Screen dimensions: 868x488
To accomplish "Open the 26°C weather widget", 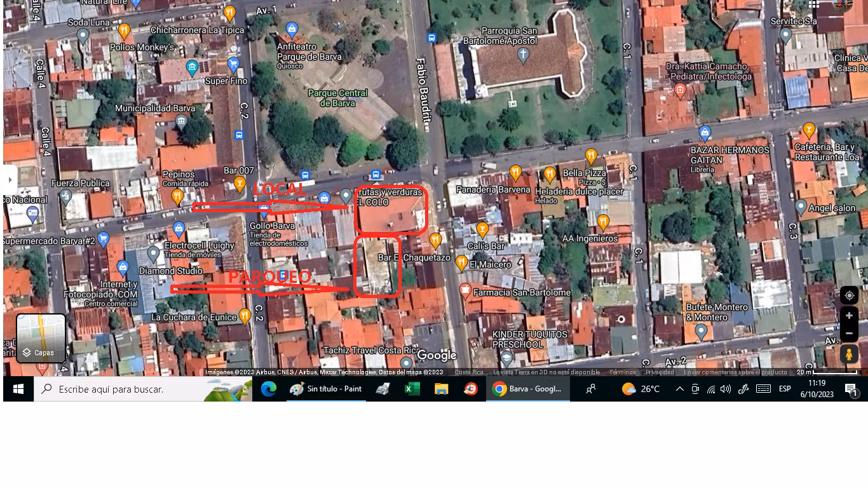I will [641, 389].
